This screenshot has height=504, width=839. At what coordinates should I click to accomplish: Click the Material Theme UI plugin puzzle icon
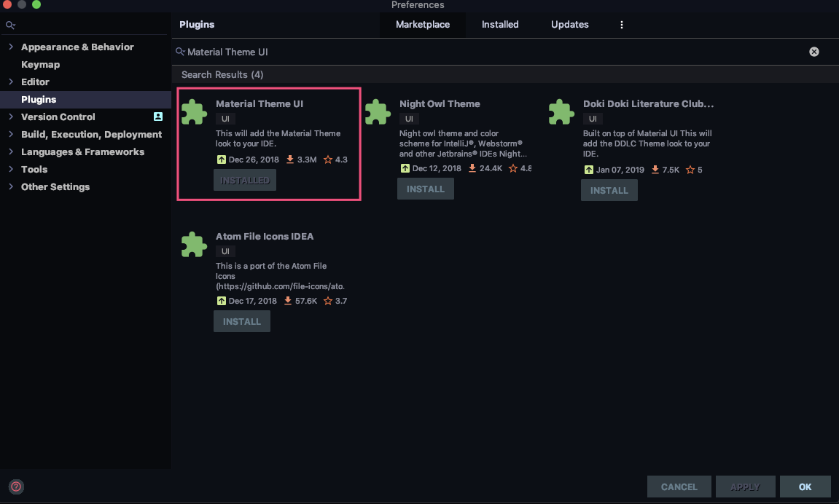tap(194, 112)
